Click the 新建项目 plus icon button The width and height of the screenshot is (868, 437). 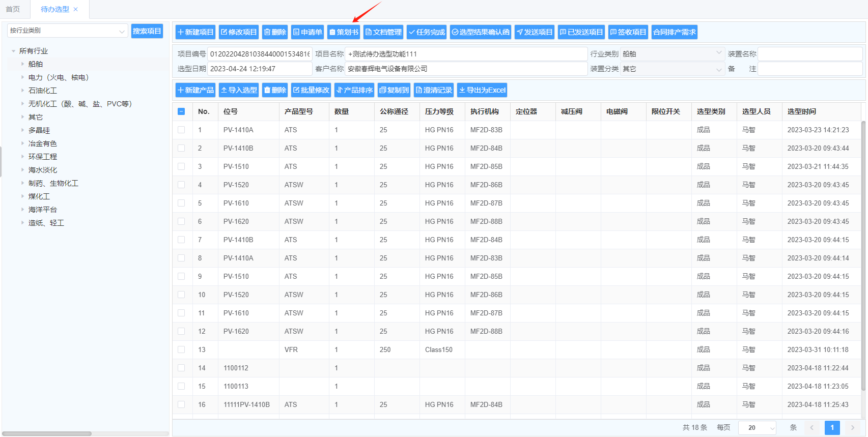(195, 32)
